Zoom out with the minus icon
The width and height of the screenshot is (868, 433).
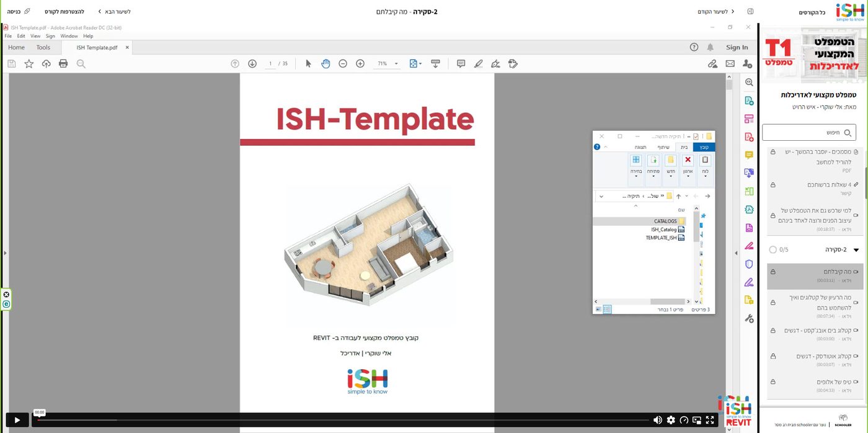coord(343,63)
